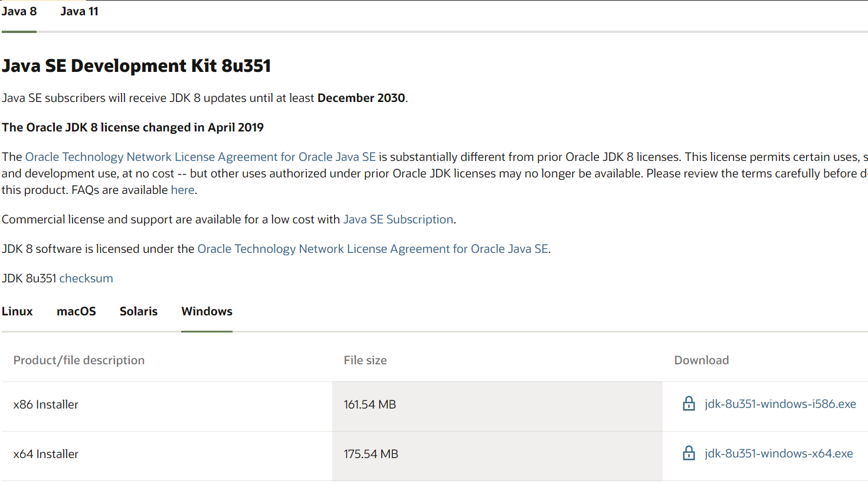Select the macOS platform tab

click(x=76, y=311)
